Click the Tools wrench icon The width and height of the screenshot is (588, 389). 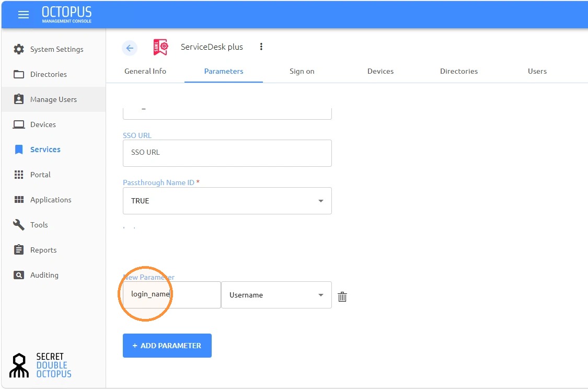19,225
